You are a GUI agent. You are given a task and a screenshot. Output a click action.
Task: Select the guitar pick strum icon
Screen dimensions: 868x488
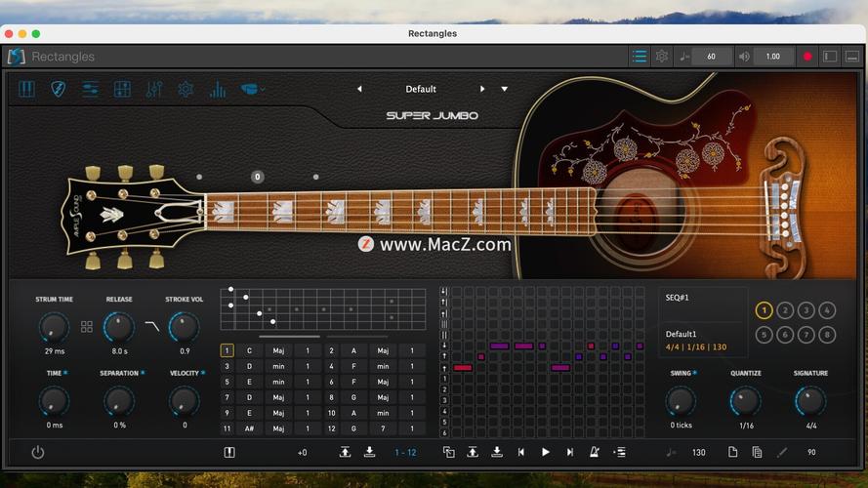pyautogui.click(x=59, y=90)
